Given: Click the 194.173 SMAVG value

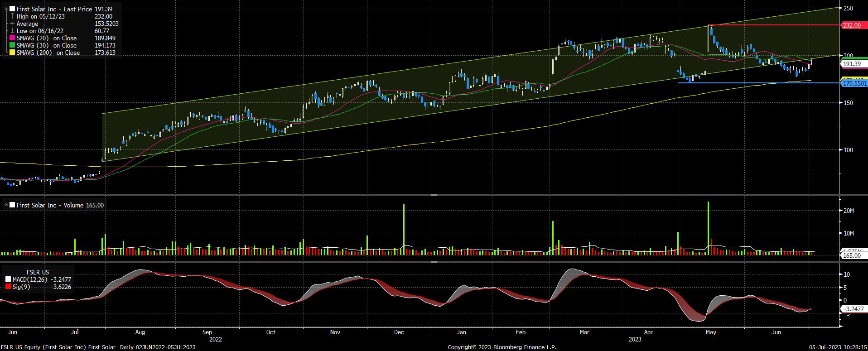Looking at the screenshot, I should click(x=105, y=45).
